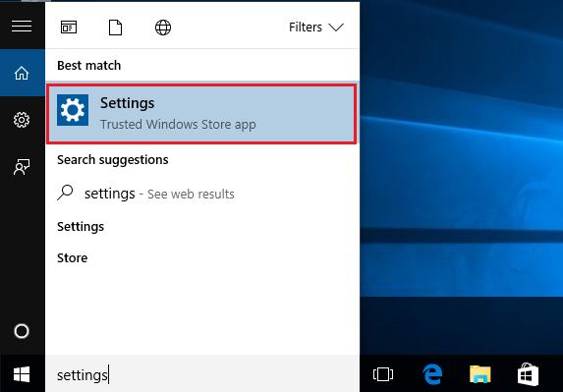The width and height of the screenshot is (563, 392).
Task: Select the Home icon in sidebar
Action: [x=22, y=73]
